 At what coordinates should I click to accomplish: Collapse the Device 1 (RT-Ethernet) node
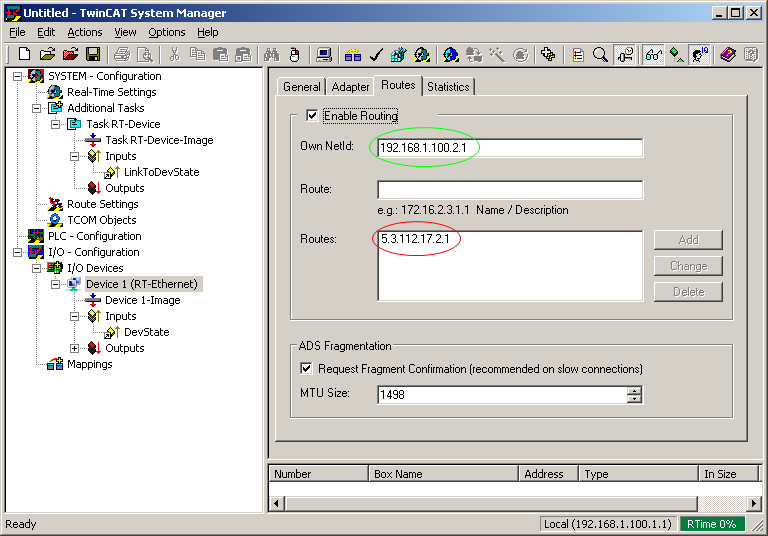tap(56, 284)
